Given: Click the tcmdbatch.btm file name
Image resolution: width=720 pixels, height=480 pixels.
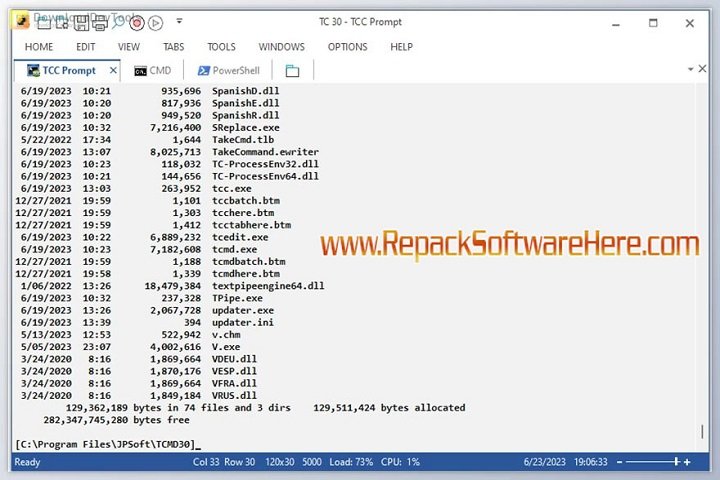Looking at the screenshot, I should point(248,262).
